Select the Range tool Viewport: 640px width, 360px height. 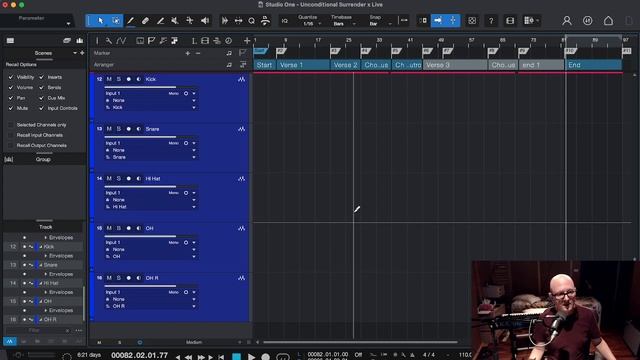(116, 20)
